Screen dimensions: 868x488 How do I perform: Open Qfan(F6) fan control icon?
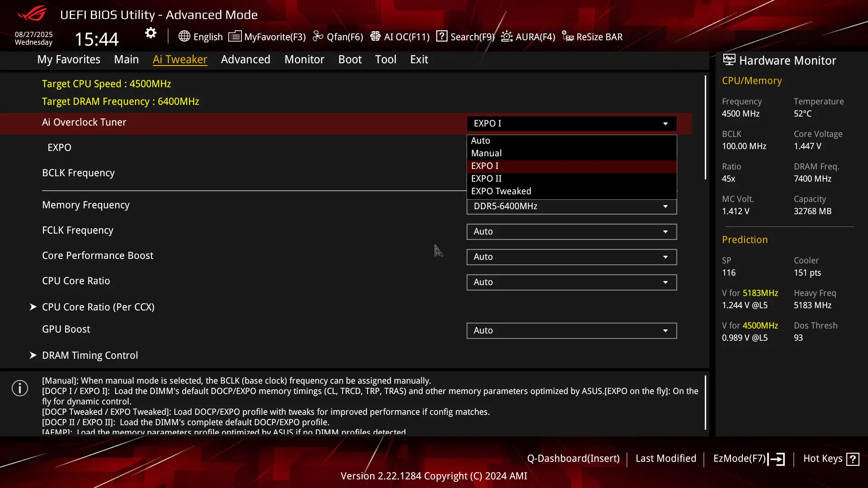318,36
